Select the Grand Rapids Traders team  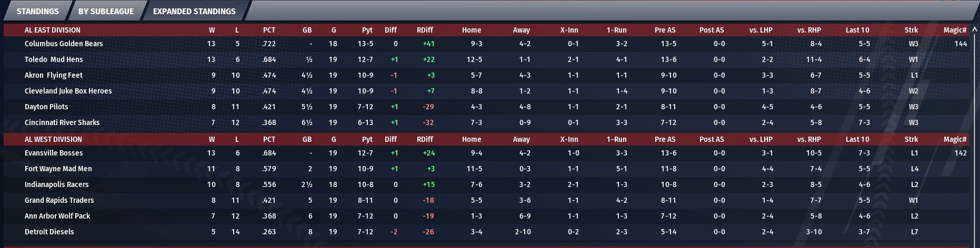click(x=59, y=200)
